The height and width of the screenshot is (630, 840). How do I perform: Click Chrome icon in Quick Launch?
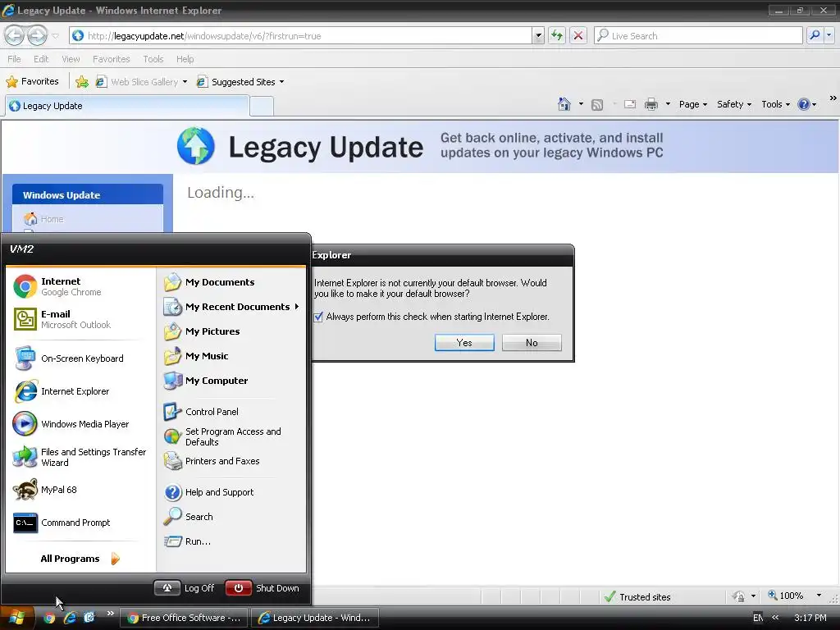49,618
